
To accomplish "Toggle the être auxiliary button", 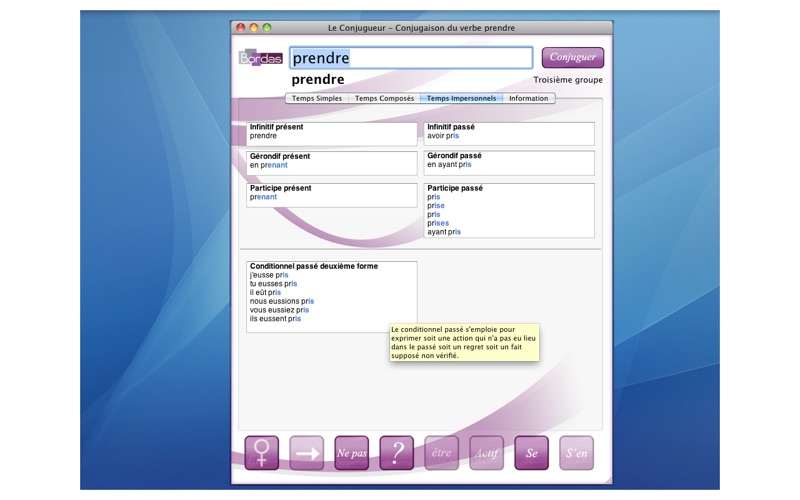I will point(441,453).
